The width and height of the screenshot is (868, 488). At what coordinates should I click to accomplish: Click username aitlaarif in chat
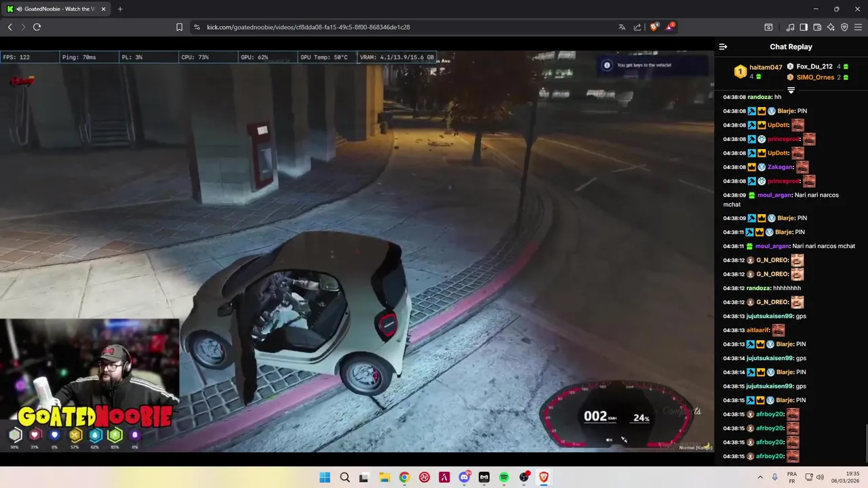point(758,330)
